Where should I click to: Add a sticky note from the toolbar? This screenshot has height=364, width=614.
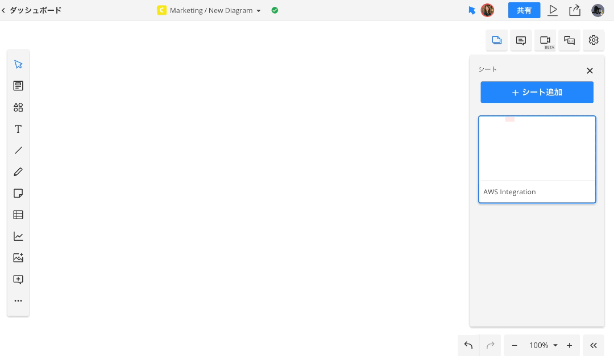(x=18, y=194)
